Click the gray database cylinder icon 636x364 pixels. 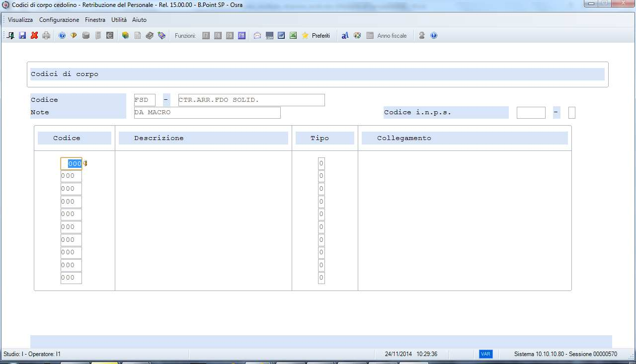85,36
